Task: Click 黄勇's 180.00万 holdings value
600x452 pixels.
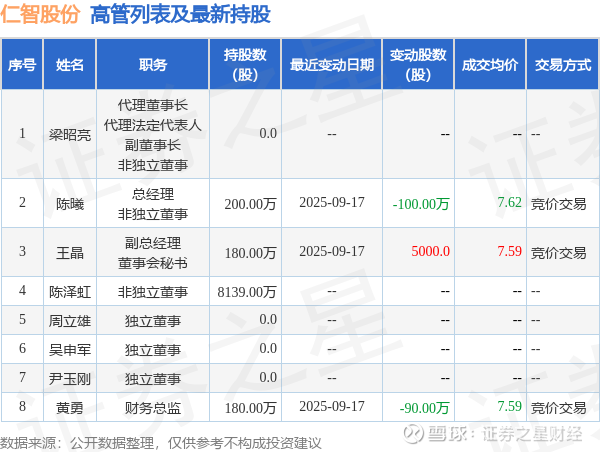Action: [x=250, y=408]
